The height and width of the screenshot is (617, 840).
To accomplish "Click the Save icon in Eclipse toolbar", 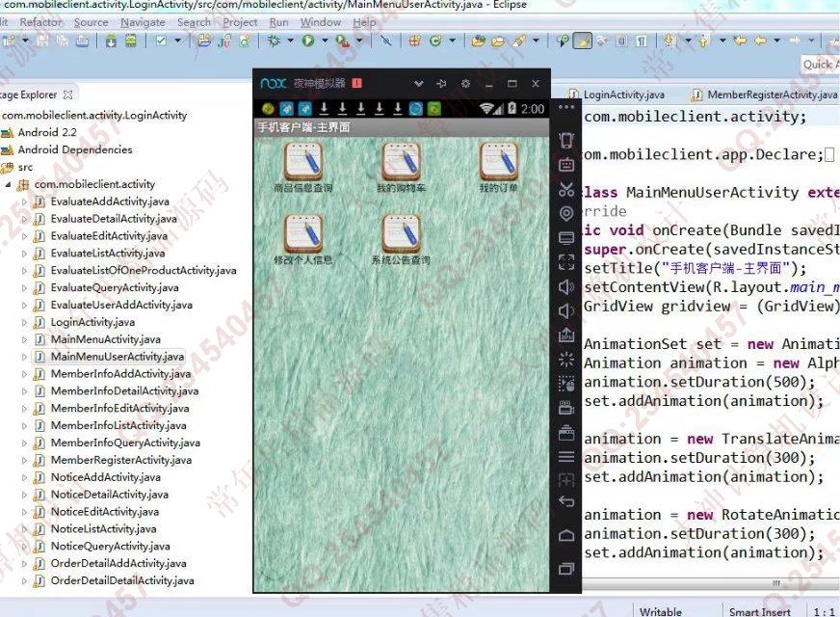I will 42,40.
